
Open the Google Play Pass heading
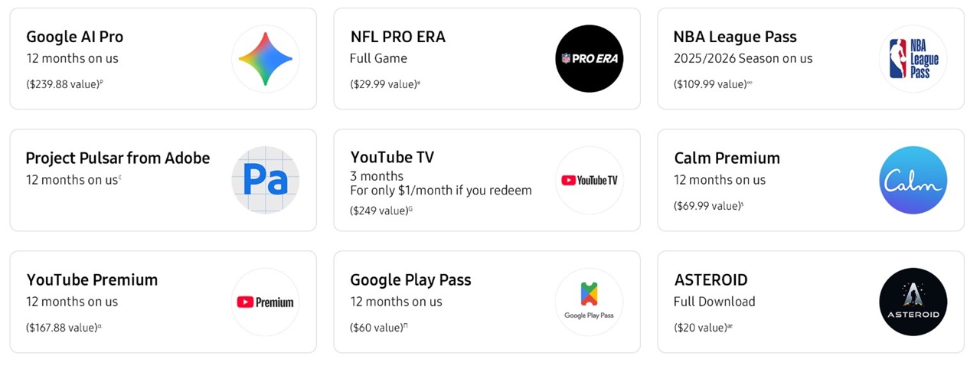[x=410, y=279]
